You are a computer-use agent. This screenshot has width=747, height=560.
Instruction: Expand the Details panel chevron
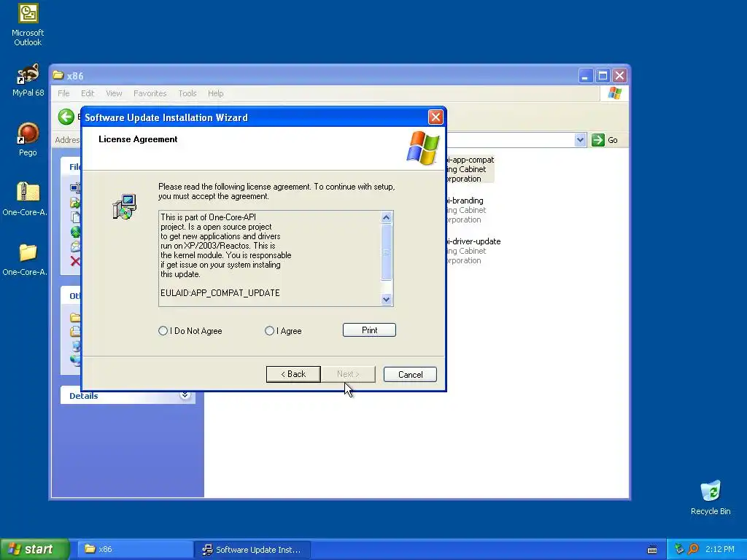click(x=185, y=395)
